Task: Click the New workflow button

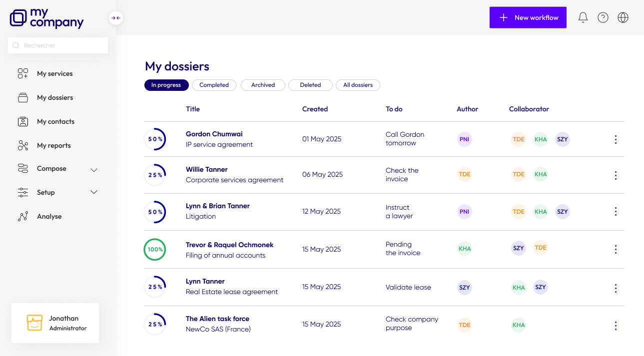Action: pos(528,17)
